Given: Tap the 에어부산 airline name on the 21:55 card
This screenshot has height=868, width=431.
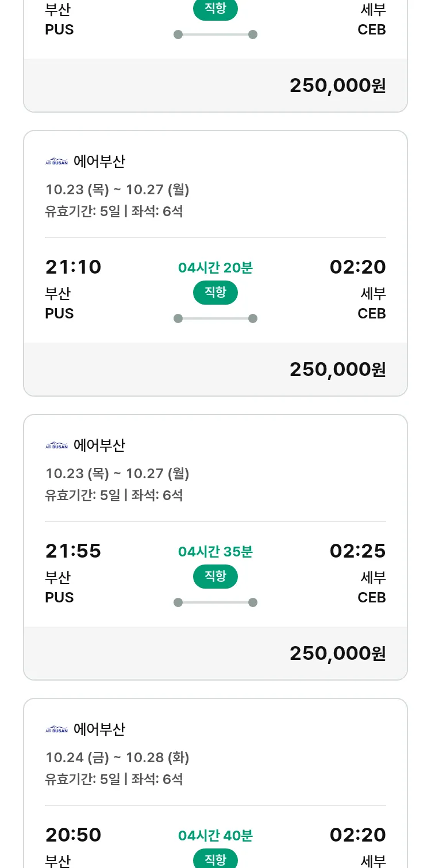Looking at the screenshot, I should [x=99, y=445].
